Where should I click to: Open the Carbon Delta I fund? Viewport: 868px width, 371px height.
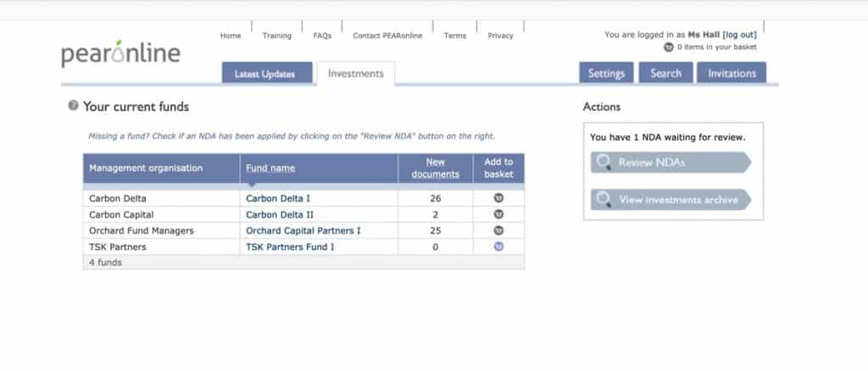coord(278,198)
